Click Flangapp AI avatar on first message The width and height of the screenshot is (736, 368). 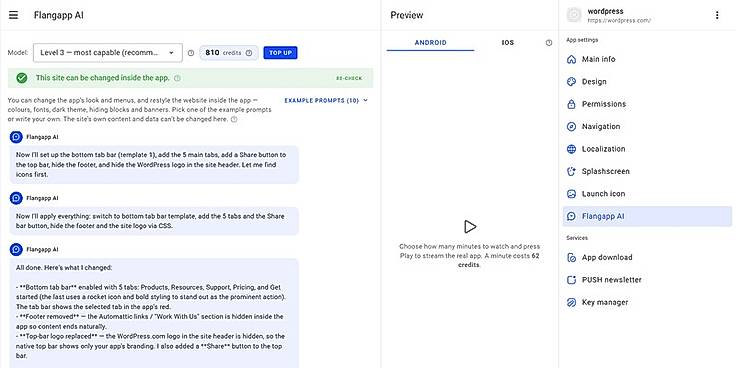(x=16, y=137)
